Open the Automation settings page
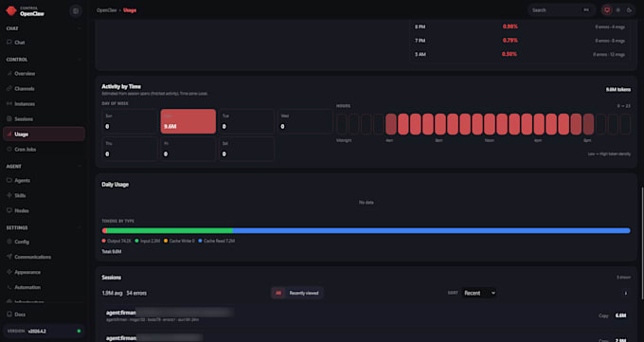The height and width of the screenshot is (342, 644). [x=44, y=287]
